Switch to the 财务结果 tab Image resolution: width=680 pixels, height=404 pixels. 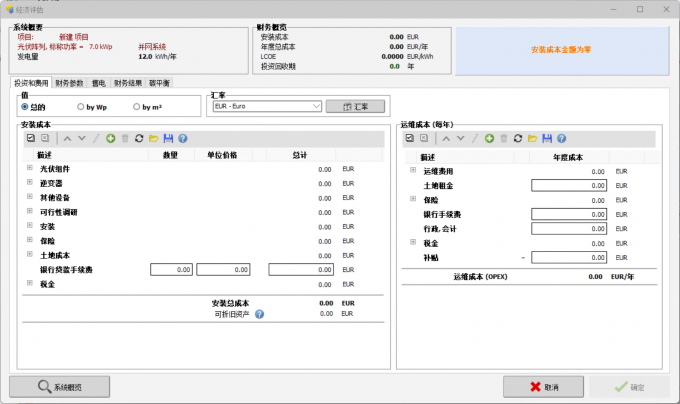click(128, 83)
